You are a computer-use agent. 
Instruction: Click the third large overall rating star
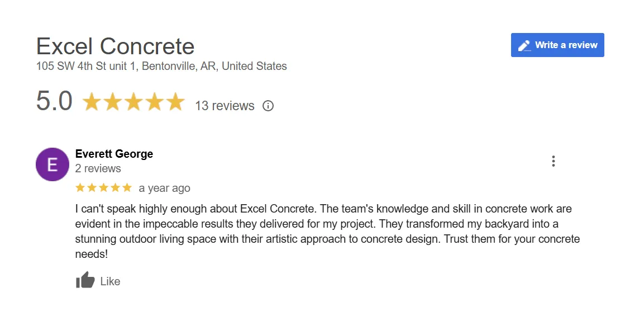pos(133,102)
